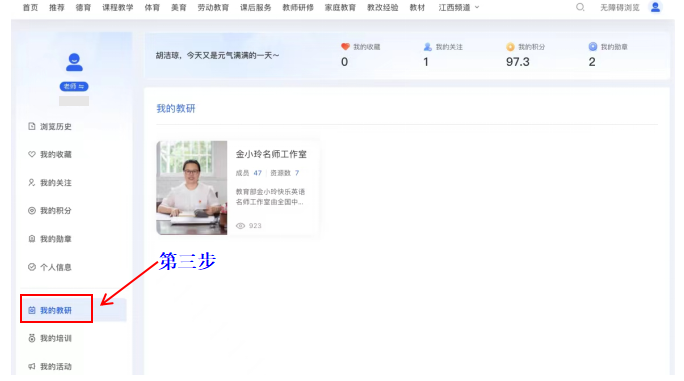684x381 pixels.
Task: Open the 金小玲名师工作室 title
Action: point(271,154)
